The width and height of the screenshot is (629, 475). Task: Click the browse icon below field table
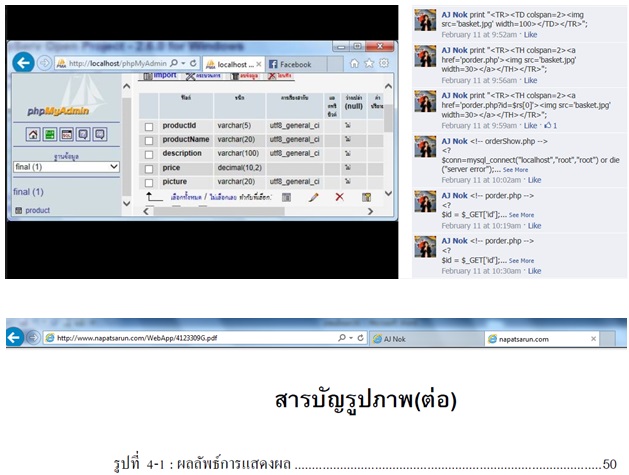click(x=286, y=198)
